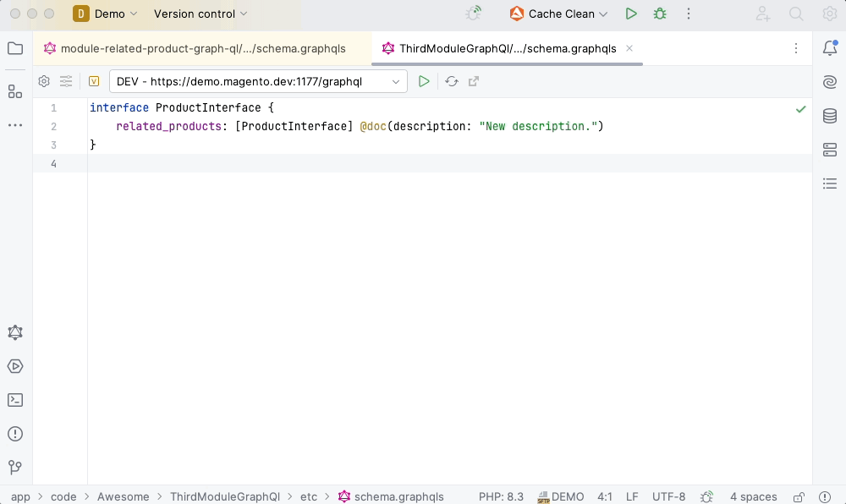The image size is (846, 504).
Task: Open the DEMO SFTP deployment server widget
Action: pyautogui.click(x=561, y=496)
